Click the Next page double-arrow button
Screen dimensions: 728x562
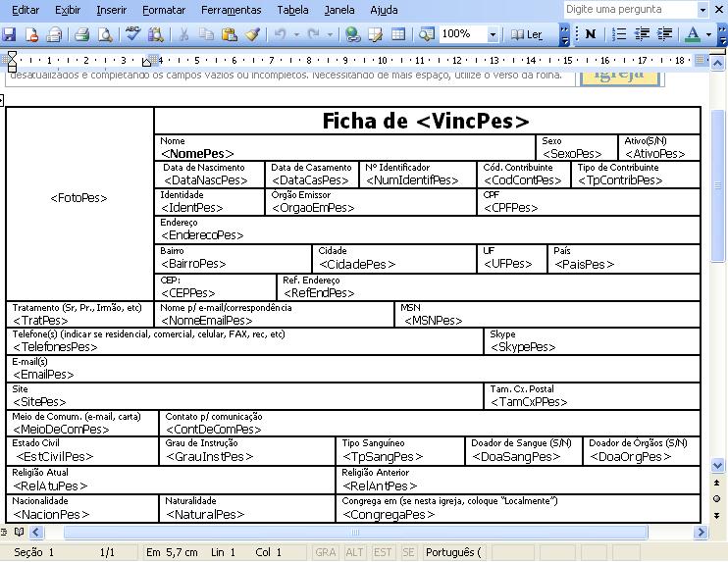[x=717, y=515]
